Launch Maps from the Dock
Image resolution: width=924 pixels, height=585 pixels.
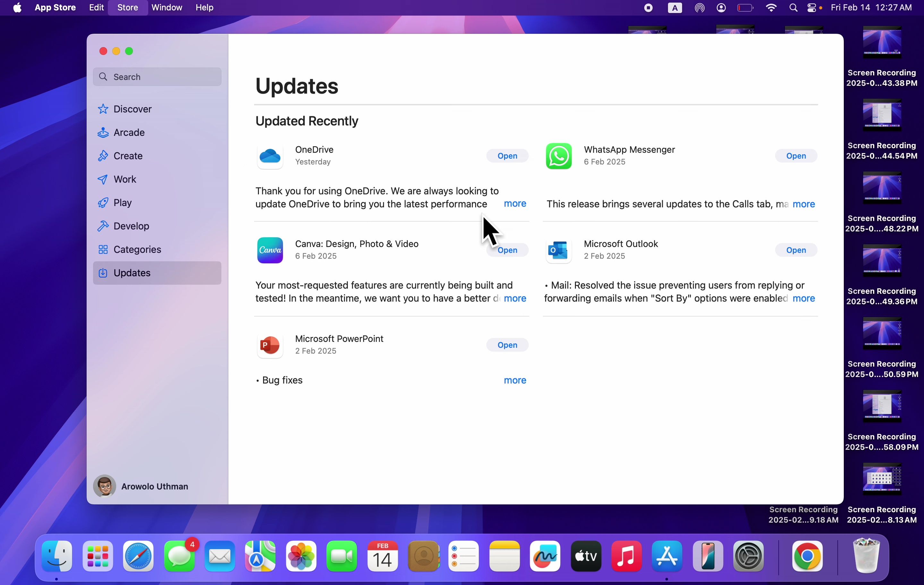pyautogui.click(x=261, y=556)
